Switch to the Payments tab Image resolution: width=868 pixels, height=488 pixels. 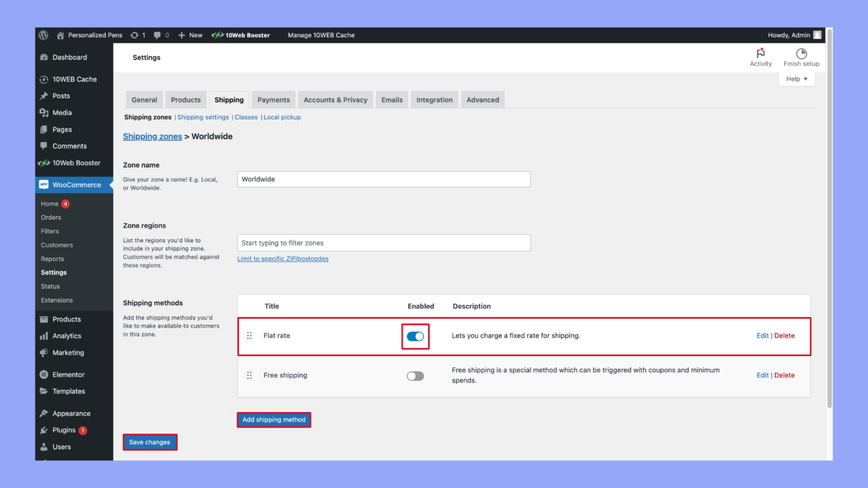point(273,99)
